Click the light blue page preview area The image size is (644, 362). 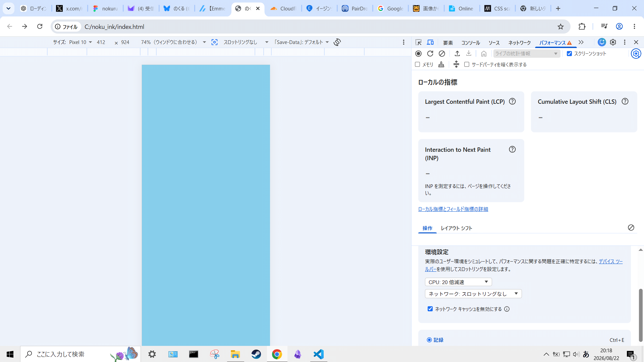pos(206,205)
